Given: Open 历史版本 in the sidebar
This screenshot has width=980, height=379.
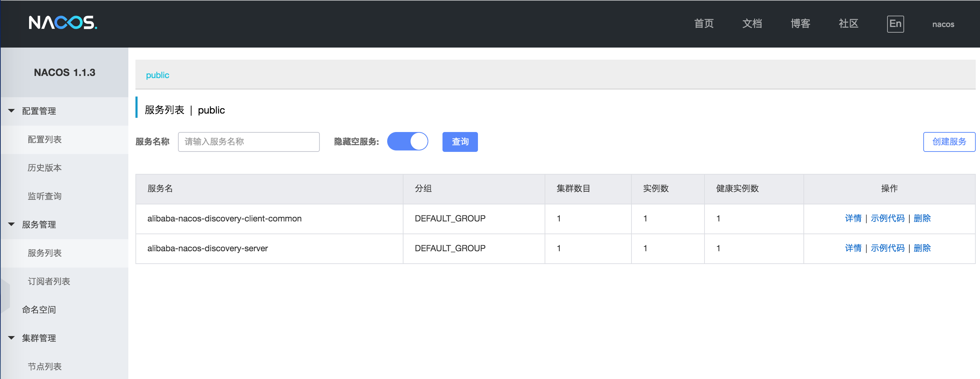Looking at the screenshot, I should pos(45,167).
